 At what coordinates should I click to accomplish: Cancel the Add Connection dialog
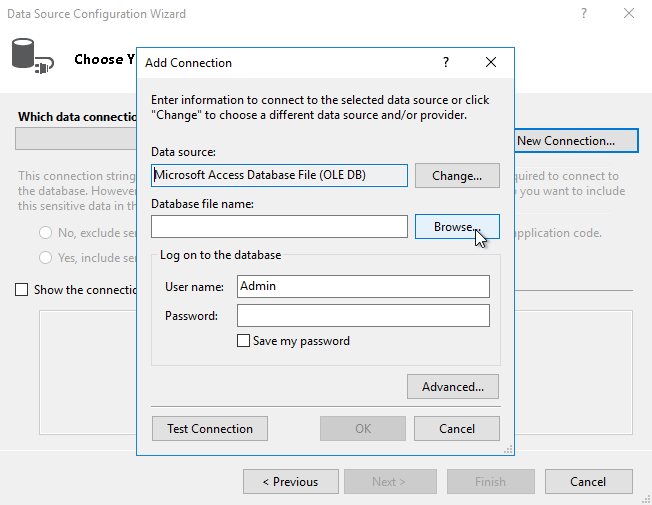coord(457,429)
